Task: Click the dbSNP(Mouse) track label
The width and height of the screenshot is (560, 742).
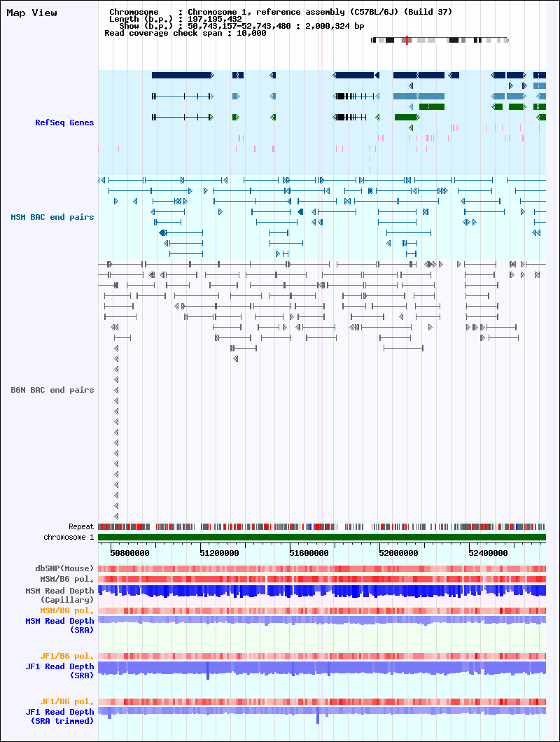Action: coord(64,568)
